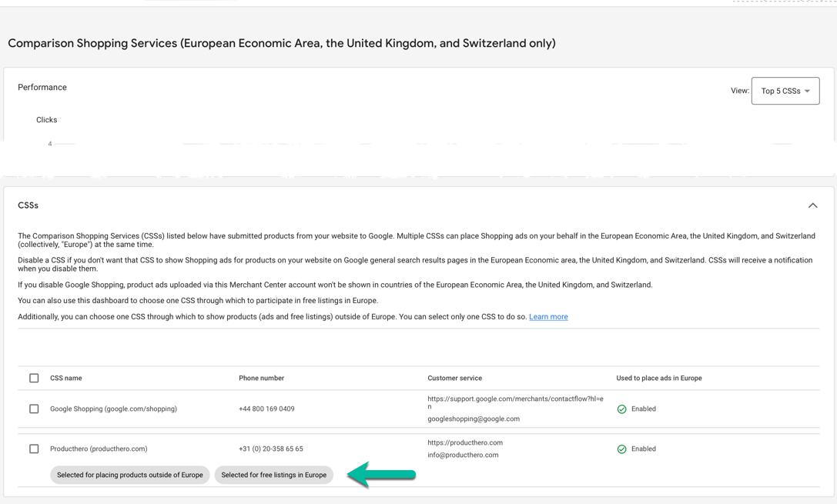Click Google Shopping's green Enabled checkmark icon
This screenshot has width=837, height=504.
pos(621,409)
